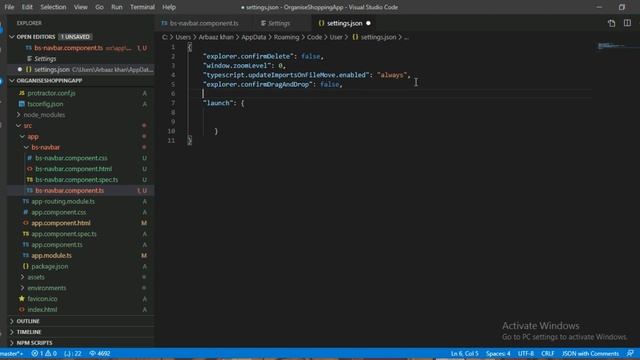Select bs-navbar.component.ts in the file tree
Screen dimensions: 640x360
[70, 191]
